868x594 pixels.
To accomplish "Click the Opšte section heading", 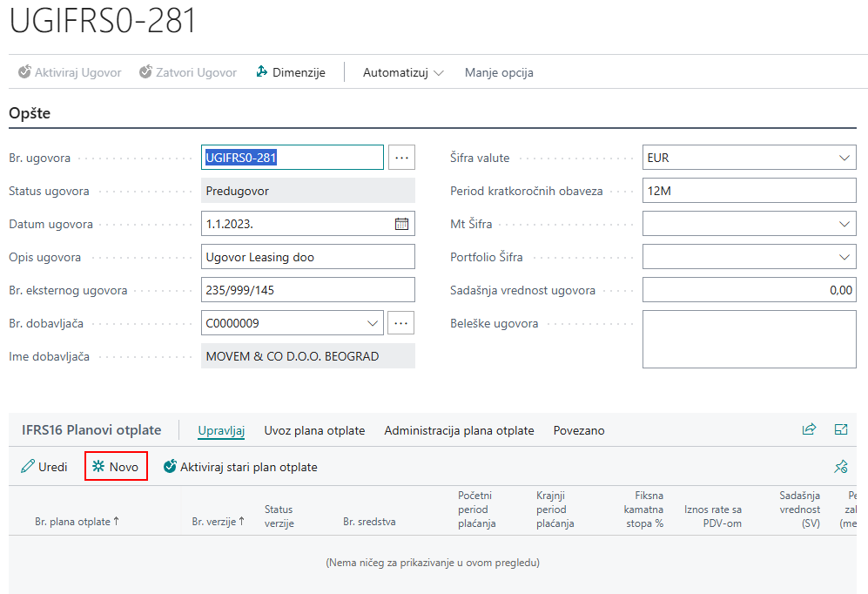I will 30,113.
